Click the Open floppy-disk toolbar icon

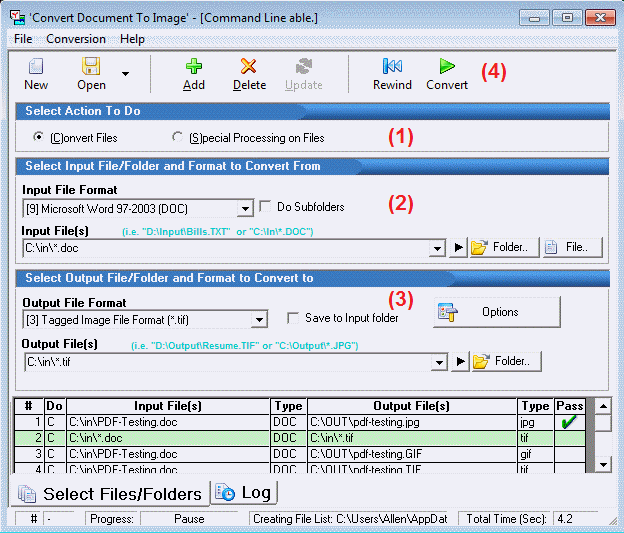click(x=91, y=66)
